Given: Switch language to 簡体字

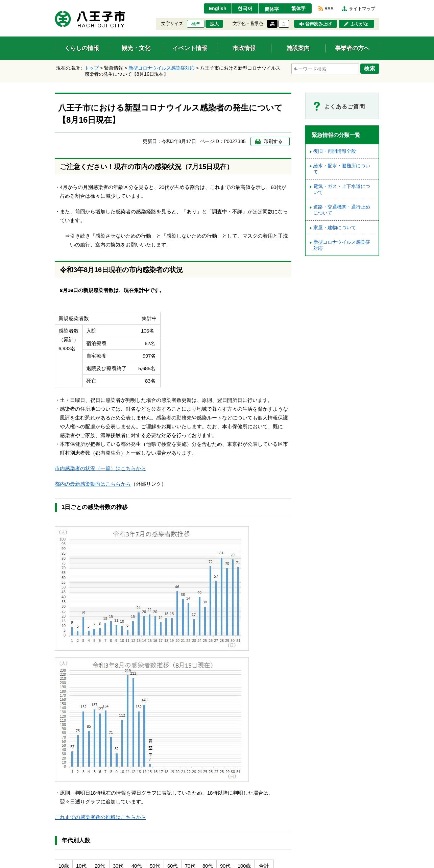Looking at the screenshot, I should point(272,8).
